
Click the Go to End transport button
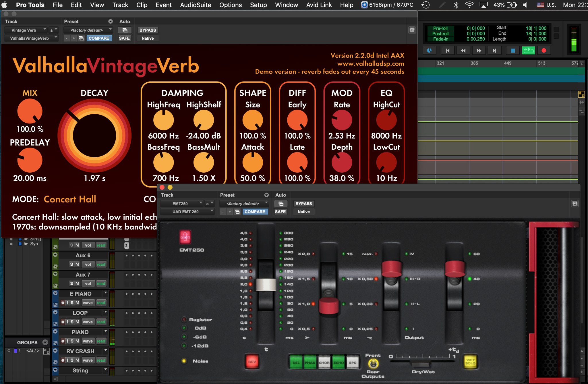494,51
